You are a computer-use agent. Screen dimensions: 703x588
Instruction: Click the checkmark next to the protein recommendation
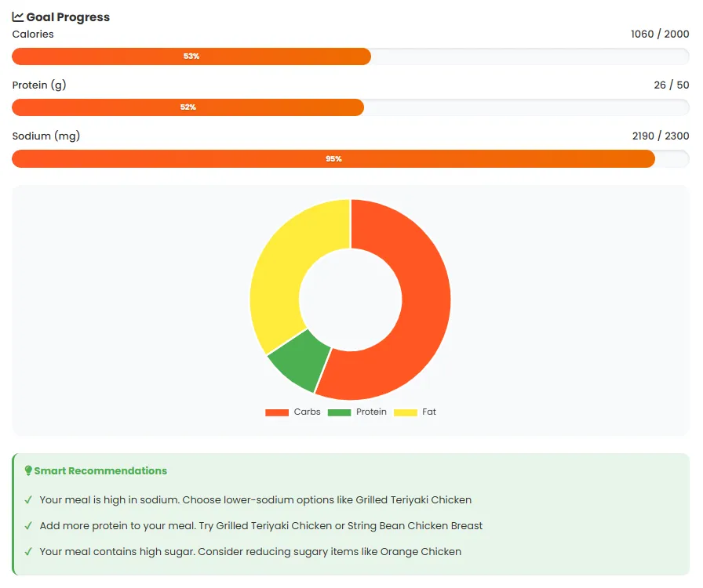[x=28, y=525]
